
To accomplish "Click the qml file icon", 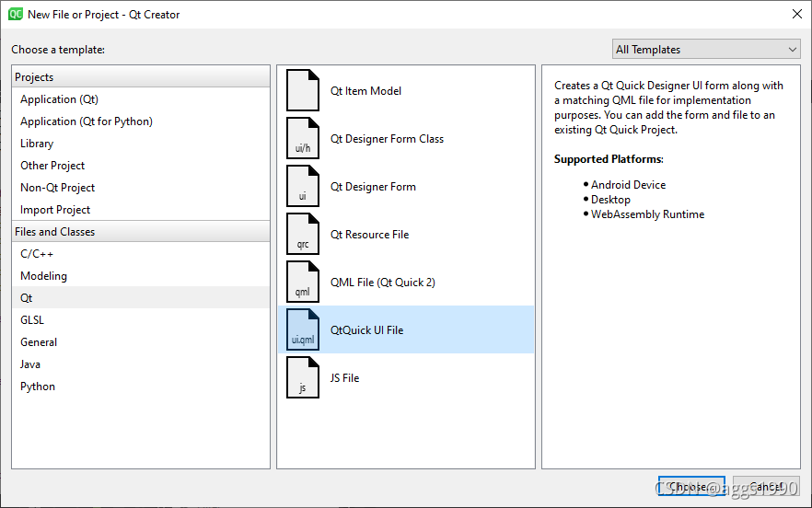I will [x=303, y=282].
